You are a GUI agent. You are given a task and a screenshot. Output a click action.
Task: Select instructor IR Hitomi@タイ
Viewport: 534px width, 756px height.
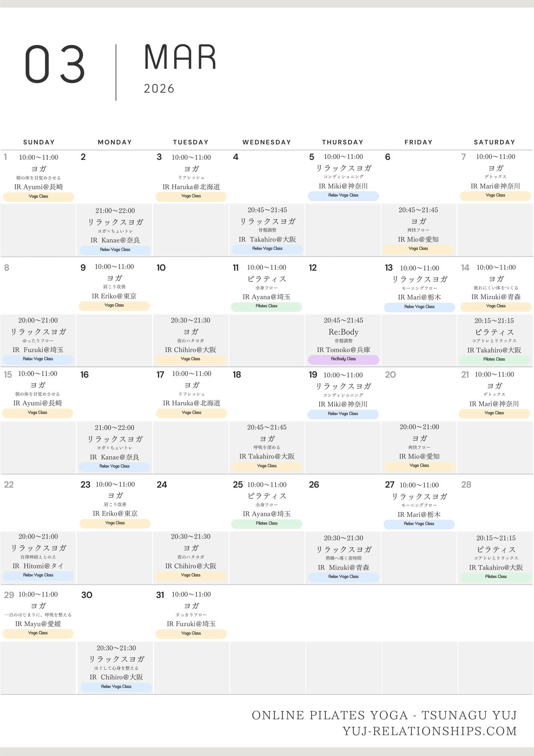[38, 566]
